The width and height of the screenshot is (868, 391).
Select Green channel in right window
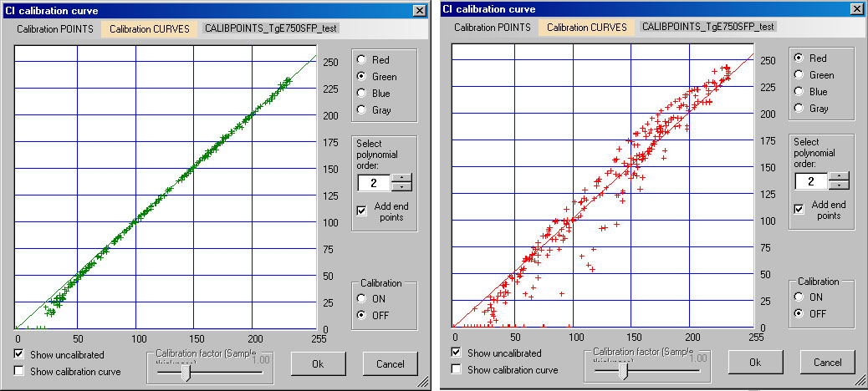799,74
